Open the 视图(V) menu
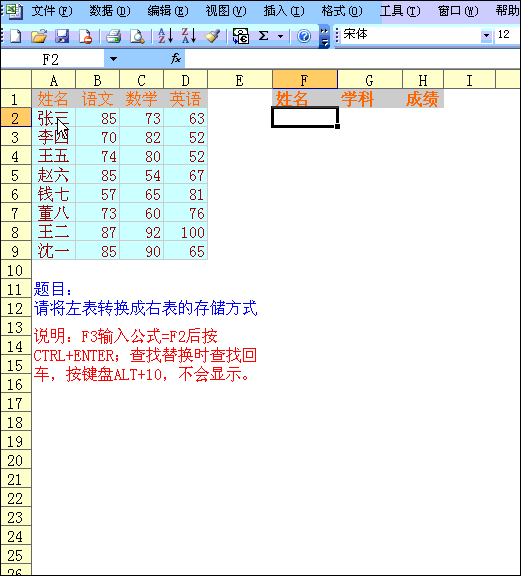The width and height of the screenshot is (521, 576). click(x=226, y=11)
